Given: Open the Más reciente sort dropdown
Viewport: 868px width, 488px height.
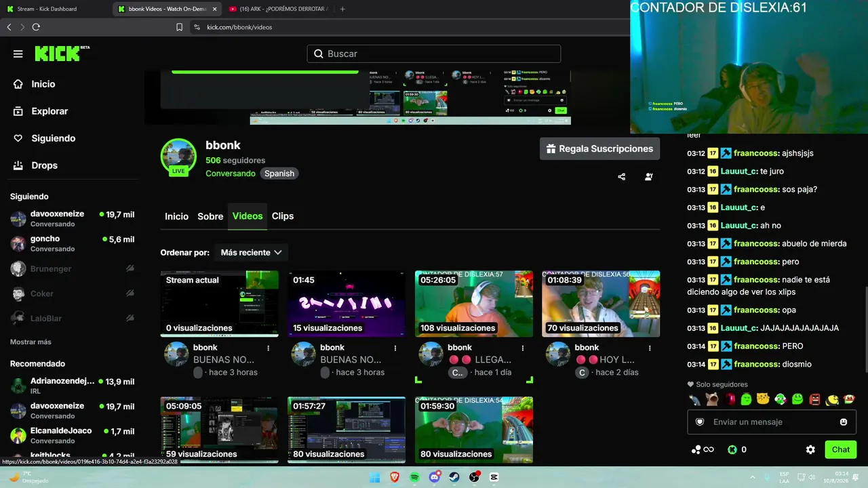Looking at the screenshot, I should (251, 253).
